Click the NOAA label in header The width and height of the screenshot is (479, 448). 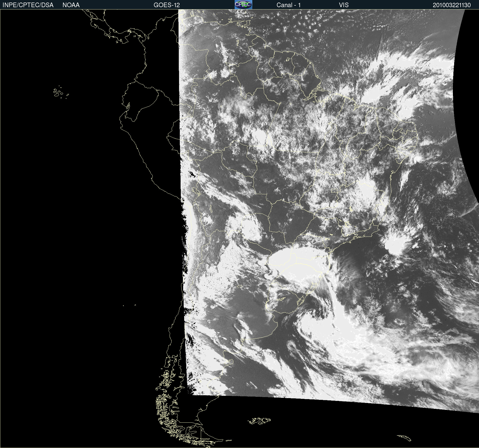[x=71, y=5]
